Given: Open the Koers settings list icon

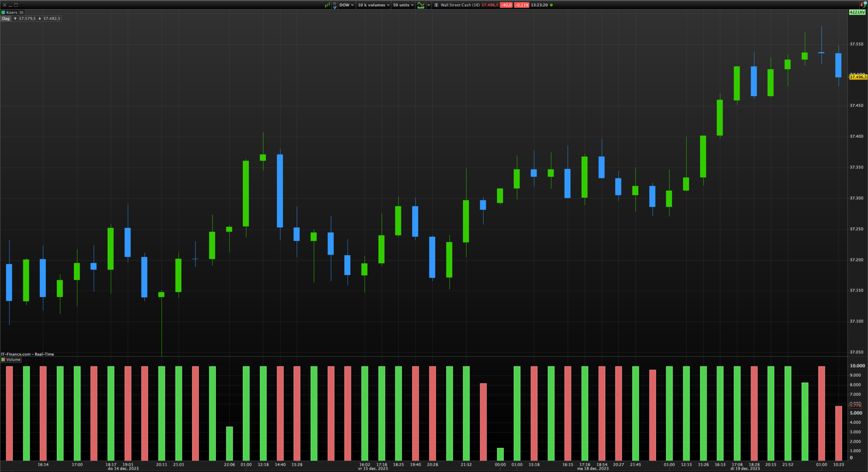Looking at the screenshot, I should (22, 12).
